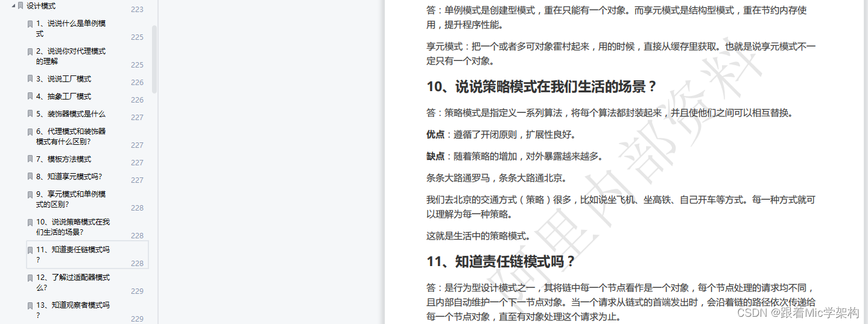868x324 pixels.
Task: Click bookmark icon for 11、知道责任链模式吗
Action: pos(30,250)
